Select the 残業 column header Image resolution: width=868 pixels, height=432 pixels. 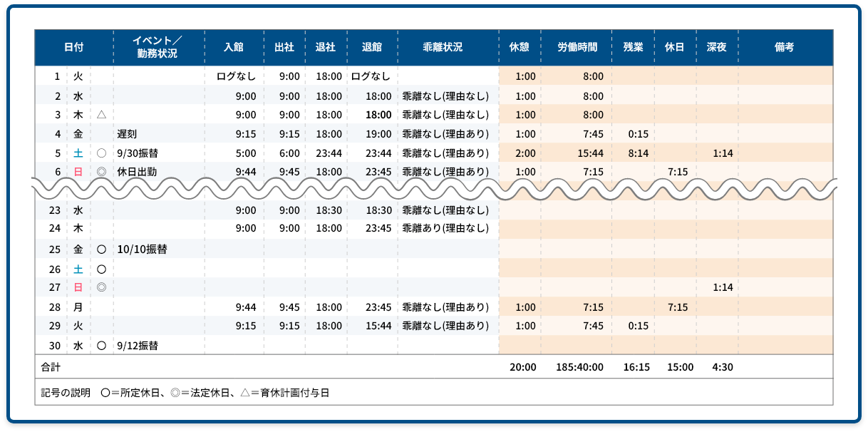(x=633, y=48)
